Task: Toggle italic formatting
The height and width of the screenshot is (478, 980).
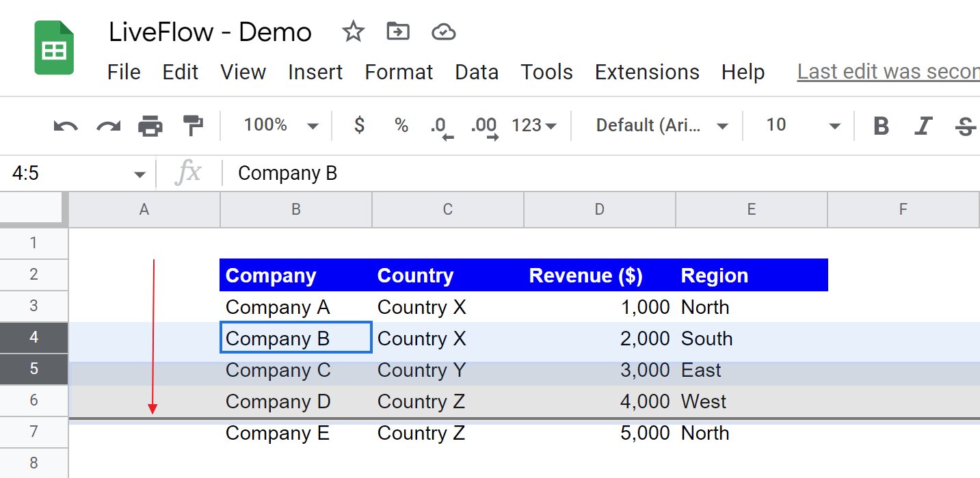Action: tap(923, 125)
